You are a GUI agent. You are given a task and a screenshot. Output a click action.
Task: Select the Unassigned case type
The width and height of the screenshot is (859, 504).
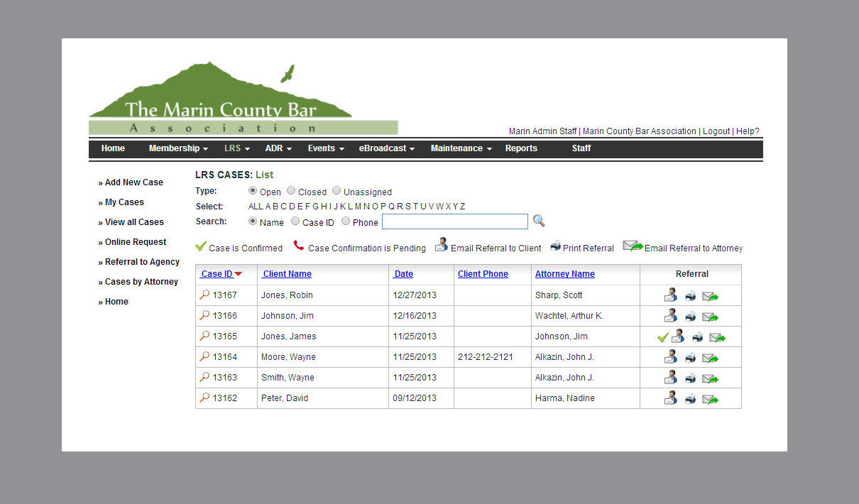[x=337, y=191]
